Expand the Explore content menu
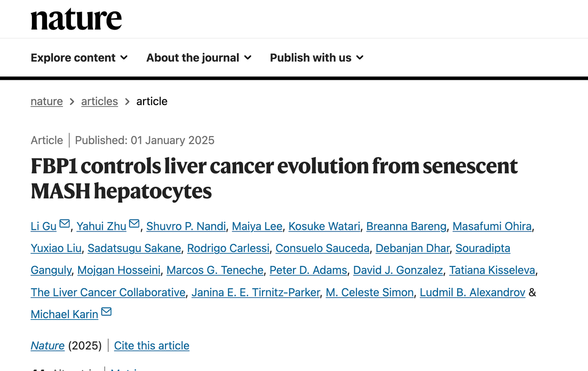 point(79,58)
